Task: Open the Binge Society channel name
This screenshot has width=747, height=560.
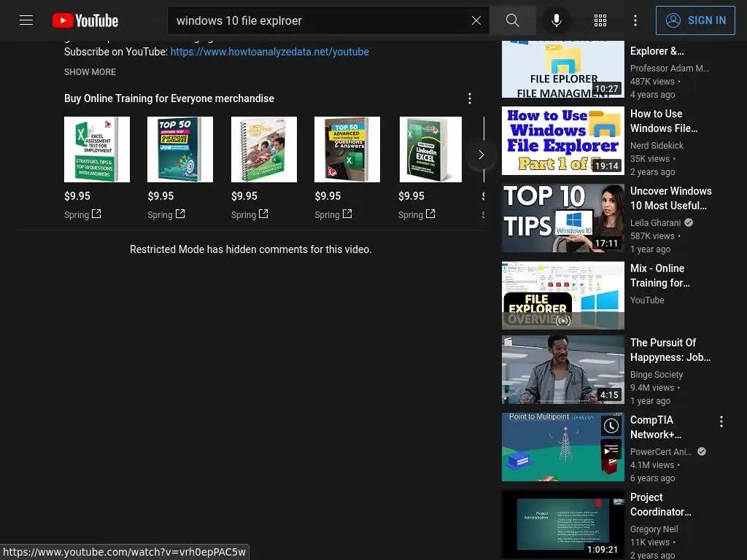Action: pyautogui.click(x=657, y=375)
